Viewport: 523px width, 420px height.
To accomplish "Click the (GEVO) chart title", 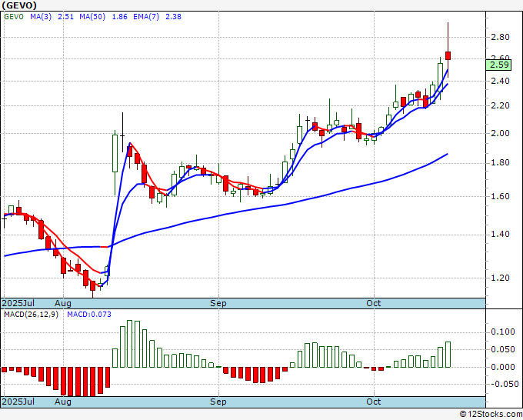I will pos(19,5).
